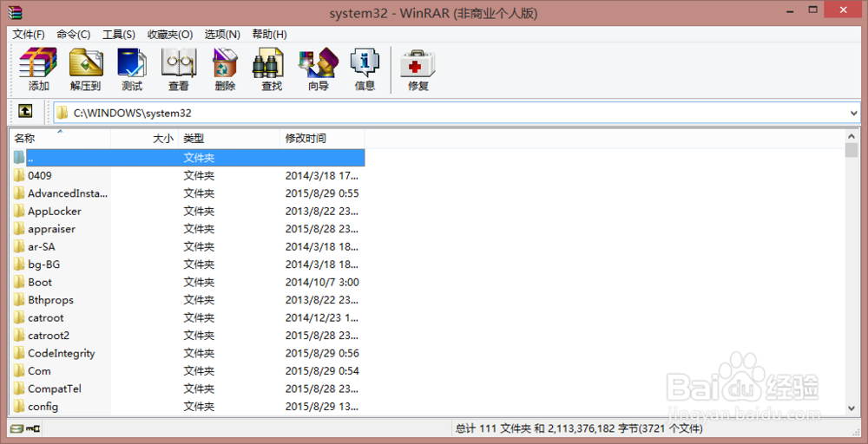
Task: Open the Tools (工具) menu
Action: click(119, 35)
